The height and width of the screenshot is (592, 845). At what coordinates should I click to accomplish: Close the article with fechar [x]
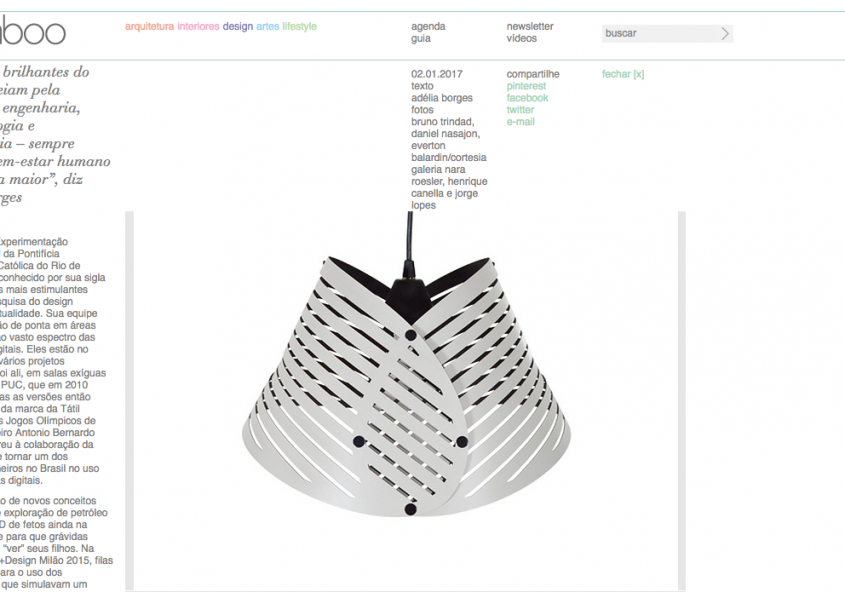click(x=623, y=74)
